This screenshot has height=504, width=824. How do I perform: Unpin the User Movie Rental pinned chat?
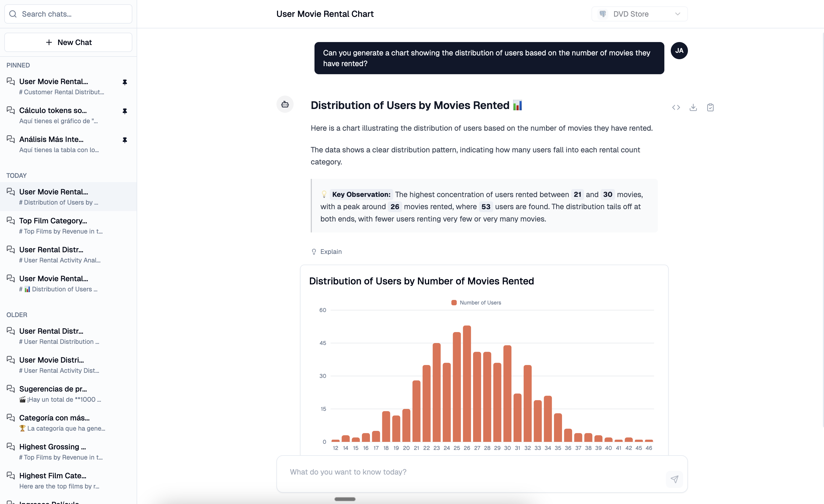pos(125,82)
